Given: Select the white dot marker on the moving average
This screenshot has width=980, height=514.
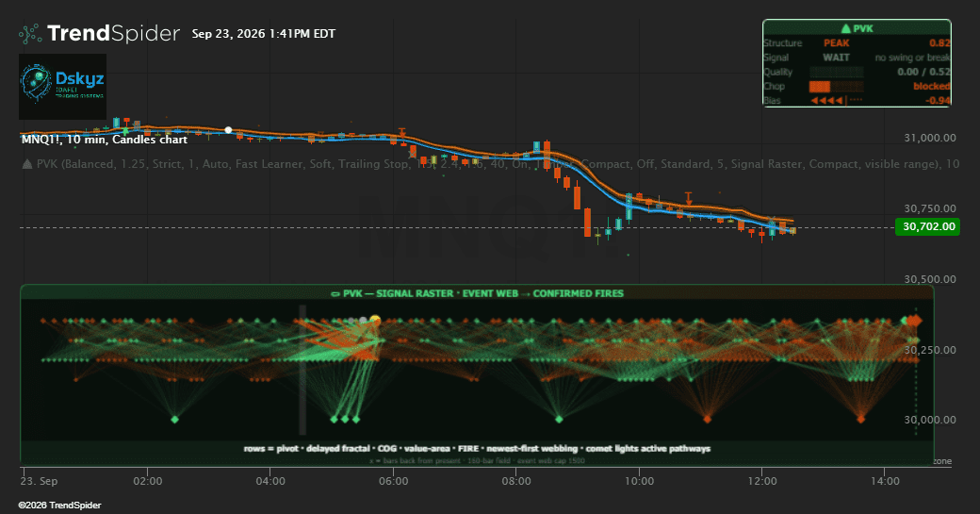Looking at the screenshot, I should point(228,130).
